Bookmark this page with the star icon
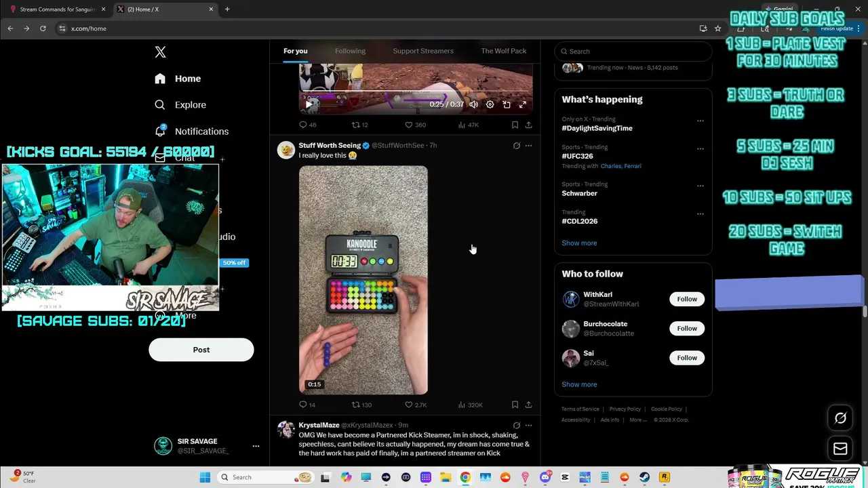The height and width of the screenshot is (488, 868). click(718, 28)
